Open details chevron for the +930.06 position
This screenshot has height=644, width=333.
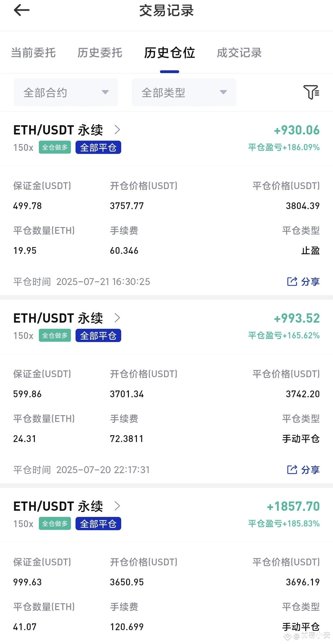[x=117, y=130]
